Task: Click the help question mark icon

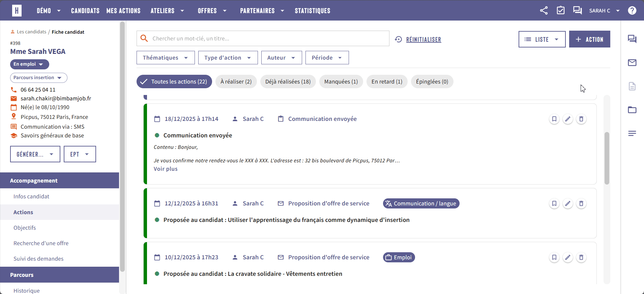Action: pyautogui.click(x=632, y=10)
